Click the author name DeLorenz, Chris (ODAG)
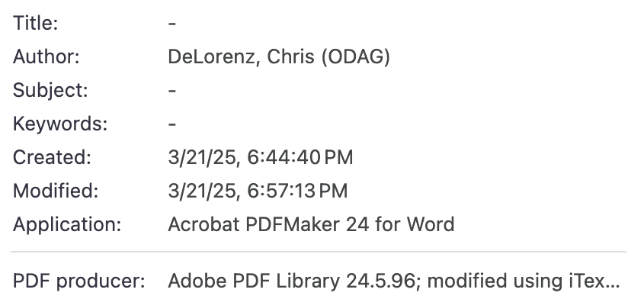644x299 pixels. pos(279,56)
